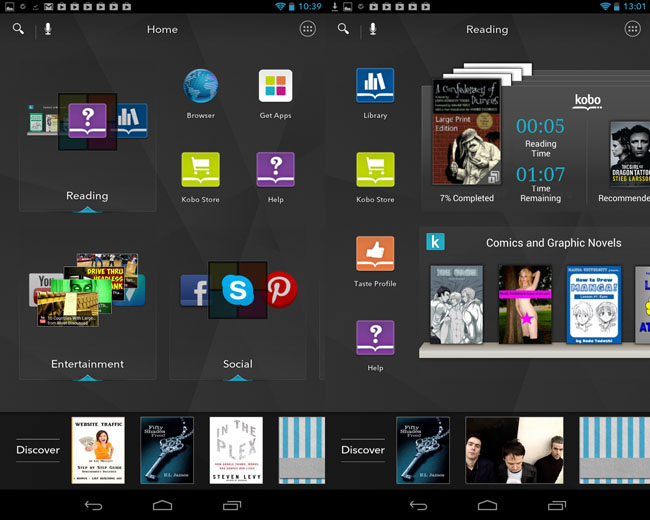Tap the 7% Completed label

[467, 198]
